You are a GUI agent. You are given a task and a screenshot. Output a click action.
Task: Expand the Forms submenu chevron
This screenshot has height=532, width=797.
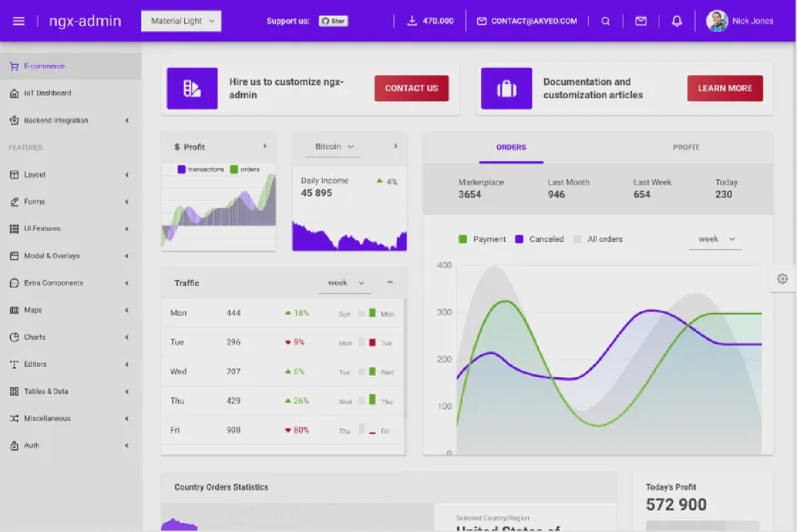(127, 202)
